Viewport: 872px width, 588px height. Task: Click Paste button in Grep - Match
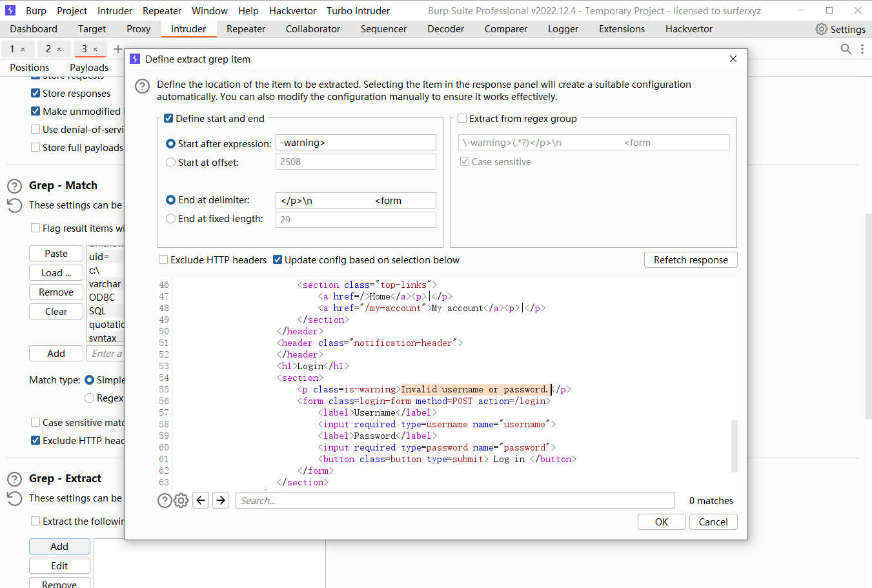point(56,254)
